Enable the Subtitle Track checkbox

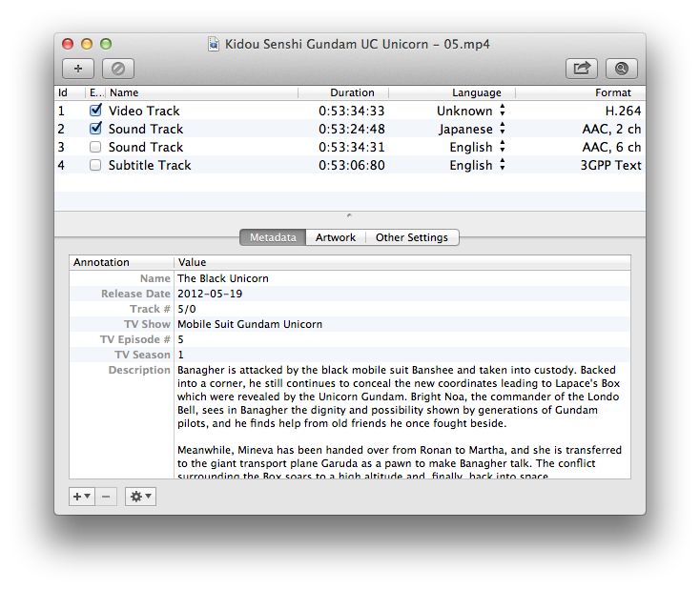tap(95, 165)
